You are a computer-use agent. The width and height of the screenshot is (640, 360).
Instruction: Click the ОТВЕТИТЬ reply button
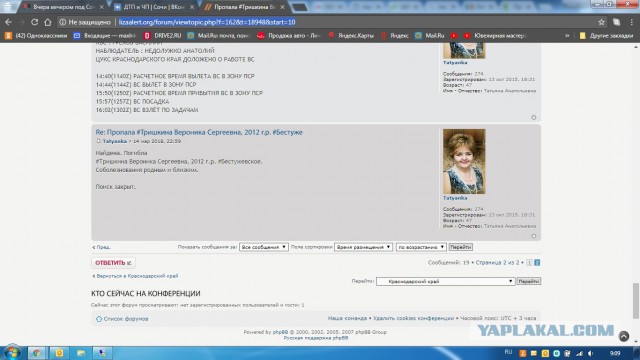pyautogui.click(x=113, y=263)
